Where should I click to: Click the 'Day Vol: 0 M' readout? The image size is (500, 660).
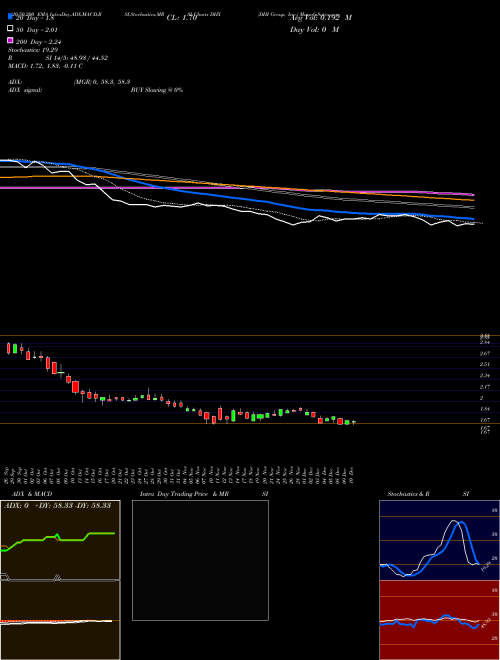coord(314,29)
